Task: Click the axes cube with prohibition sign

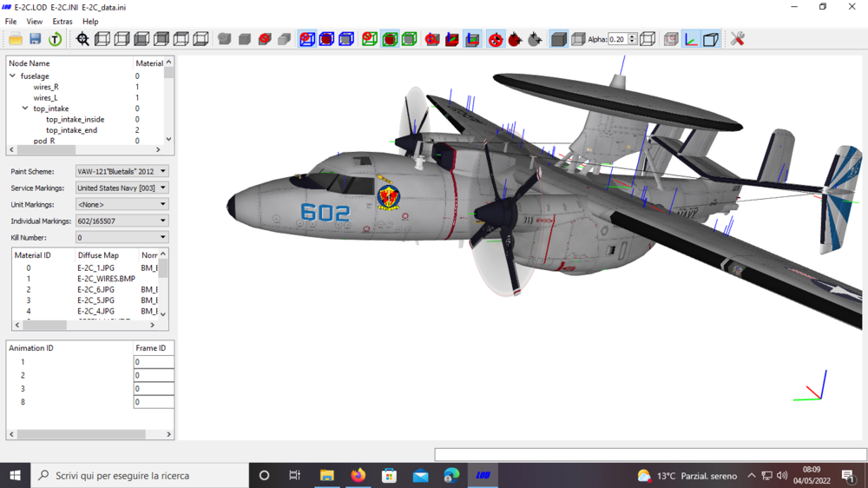Action: [432, 39]
